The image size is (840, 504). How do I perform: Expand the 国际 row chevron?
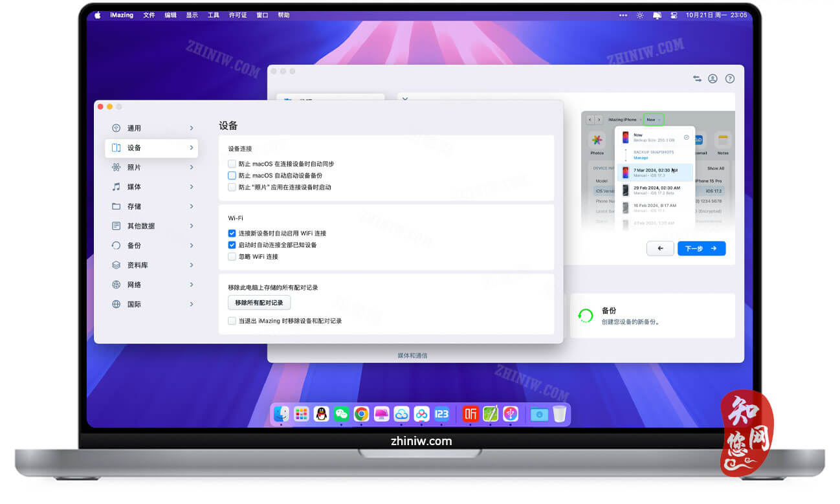click(x=192, y=304)
